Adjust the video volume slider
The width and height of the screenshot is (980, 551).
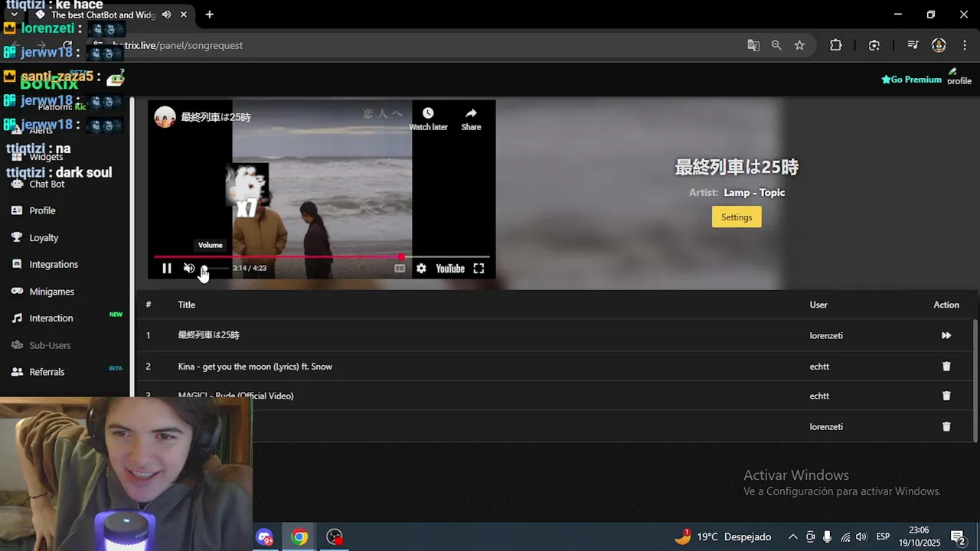[214, 269]
